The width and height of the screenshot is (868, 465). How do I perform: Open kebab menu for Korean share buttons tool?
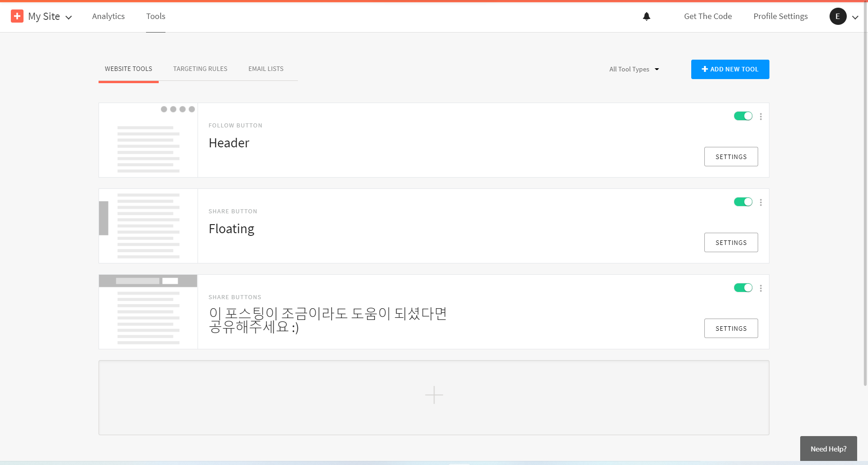tap(761, 288)
